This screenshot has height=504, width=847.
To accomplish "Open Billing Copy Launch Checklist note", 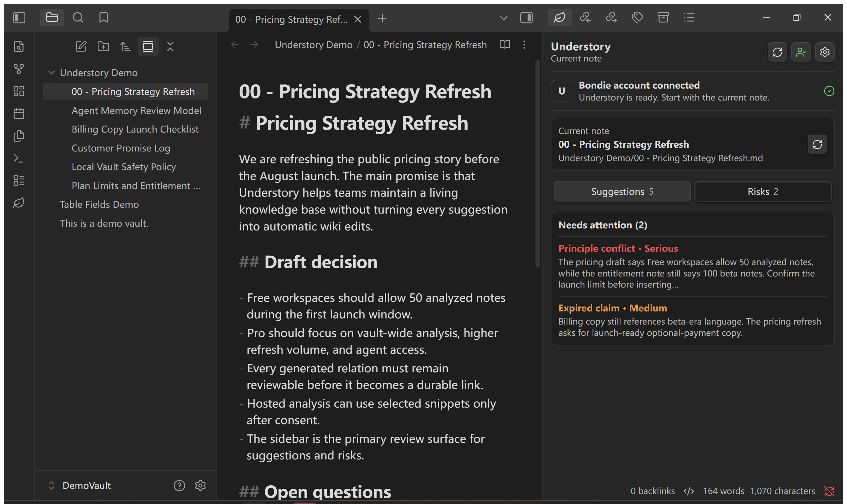I will 135,129.
